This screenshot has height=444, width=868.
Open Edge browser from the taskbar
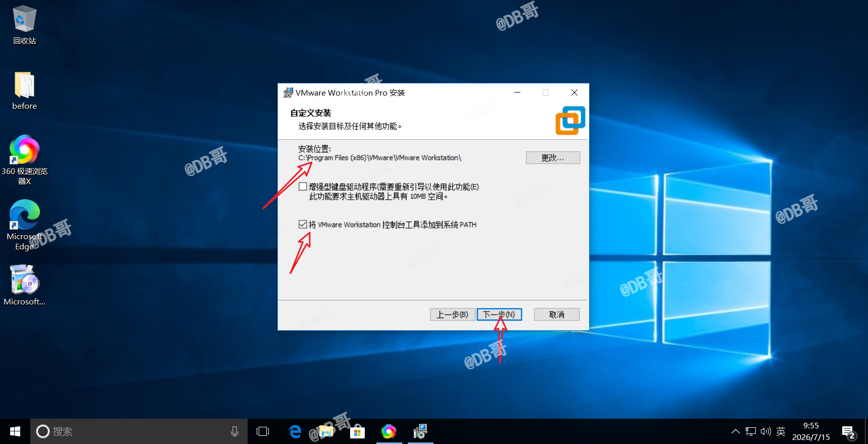pos(295,431)
